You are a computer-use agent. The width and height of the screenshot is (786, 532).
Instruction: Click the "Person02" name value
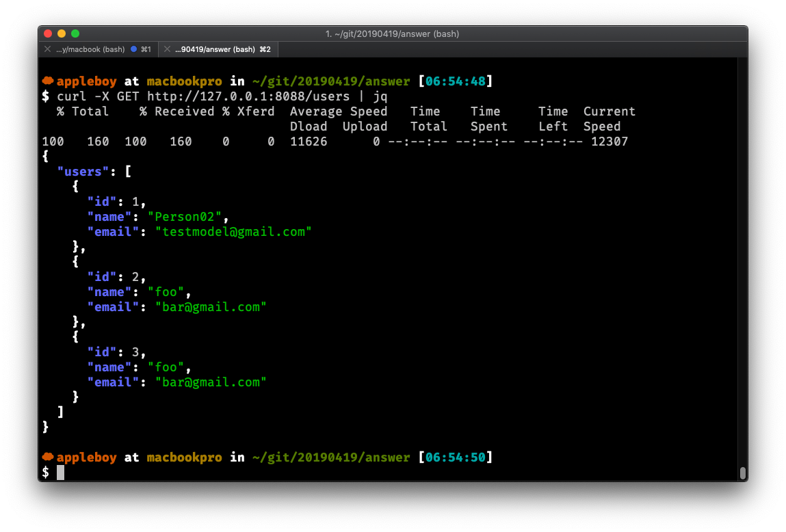tap(185, 216)
